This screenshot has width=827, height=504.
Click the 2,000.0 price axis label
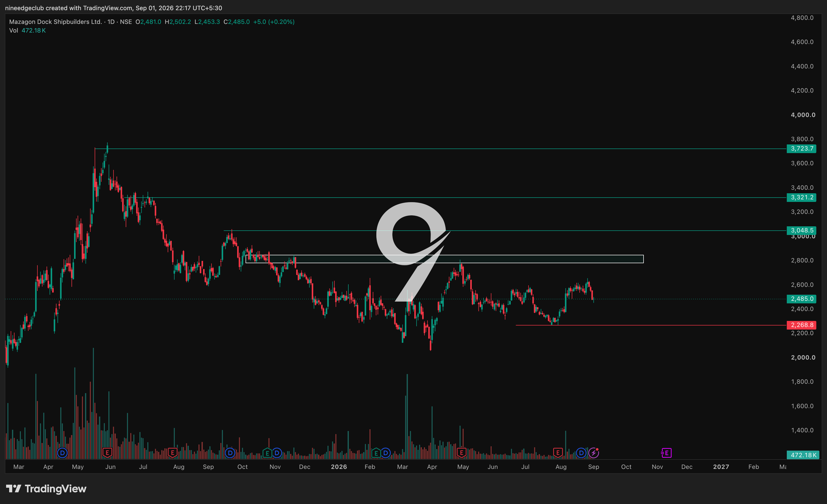point(803,358)
